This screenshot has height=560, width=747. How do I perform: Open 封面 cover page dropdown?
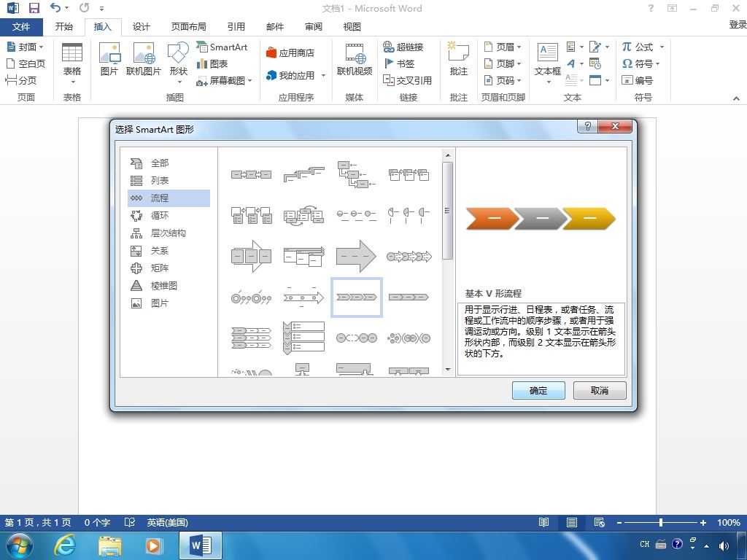[x=26, y=47]
